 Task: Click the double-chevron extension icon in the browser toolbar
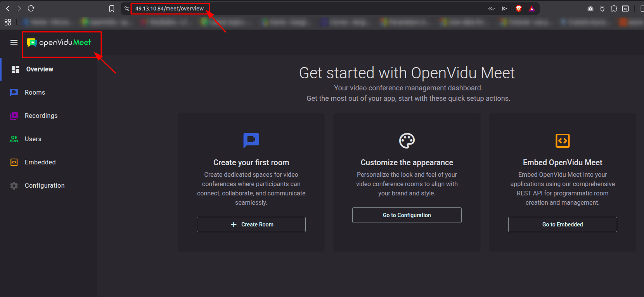coord(602,9)
